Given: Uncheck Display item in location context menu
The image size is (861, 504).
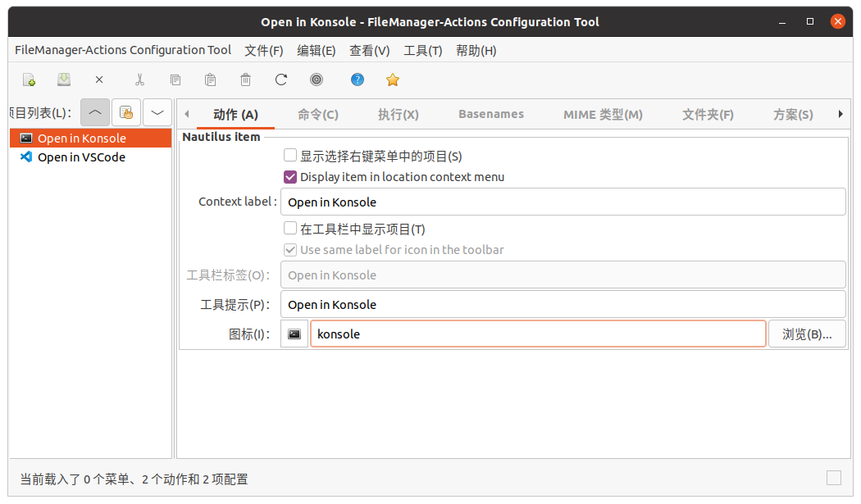Looking at the screenshot, I should click(x=290, y=177).
